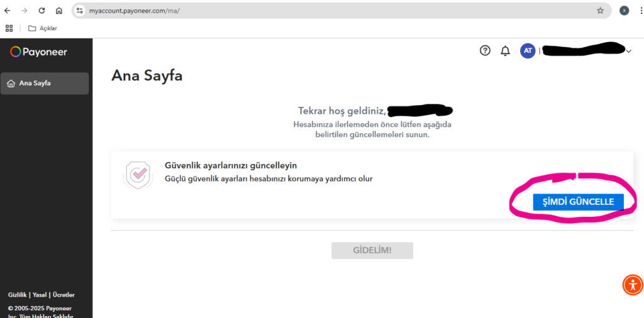
Task: Click the security shield checkmark icon
Action: [138, 175]
